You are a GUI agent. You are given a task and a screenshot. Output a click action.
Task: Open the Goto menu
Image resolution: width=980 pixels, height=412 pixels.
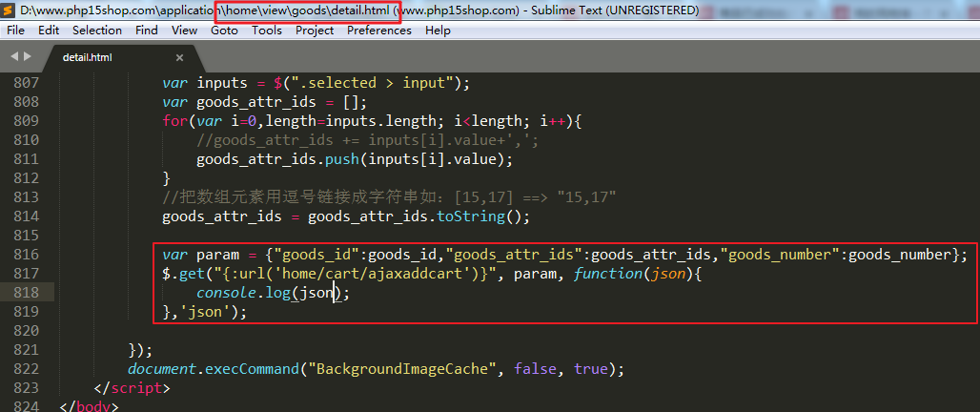[224, 31]
